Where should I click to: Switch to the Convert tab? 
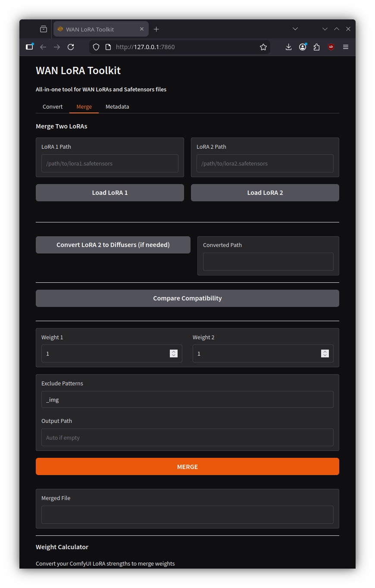[53, 106]
